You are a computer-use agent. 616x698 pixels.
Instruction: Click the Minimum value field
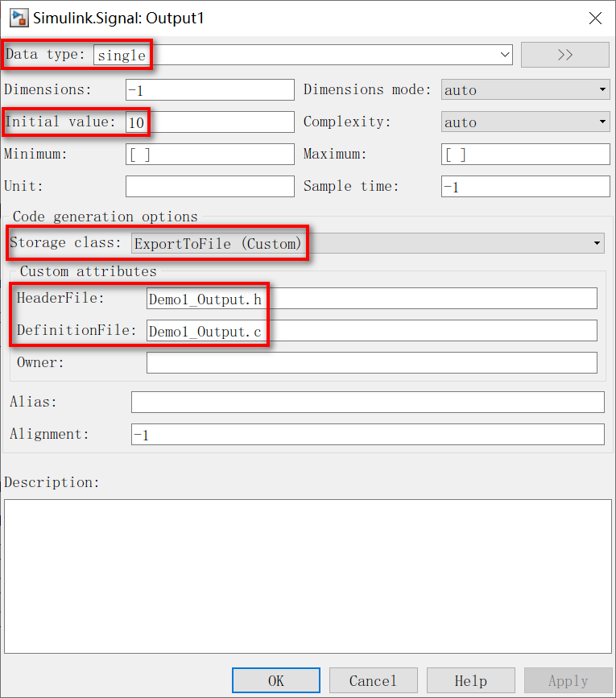click(210, 154)
